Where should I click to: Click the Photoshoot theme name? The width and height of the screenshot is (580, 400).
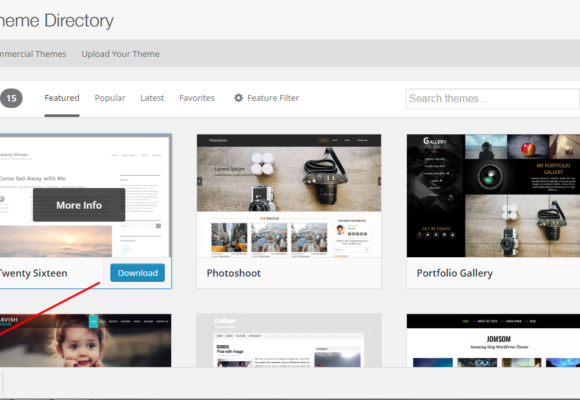point(234,273)
